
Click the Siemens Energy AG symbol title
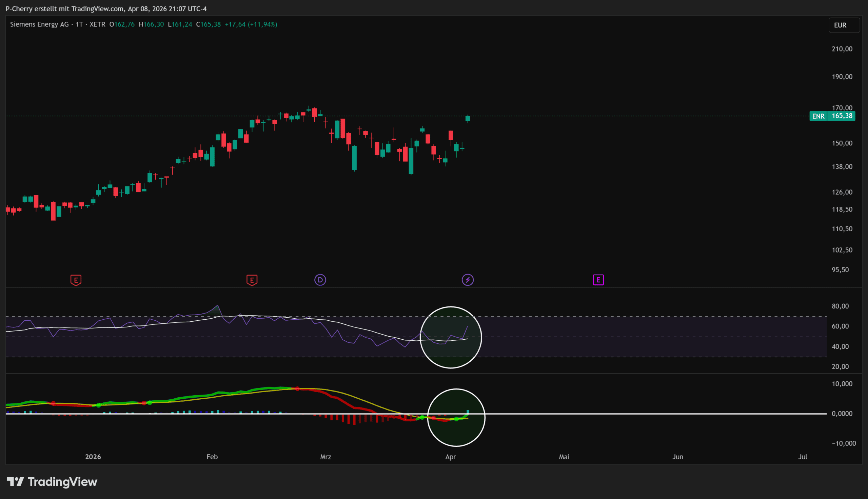(x=39, y=24)
